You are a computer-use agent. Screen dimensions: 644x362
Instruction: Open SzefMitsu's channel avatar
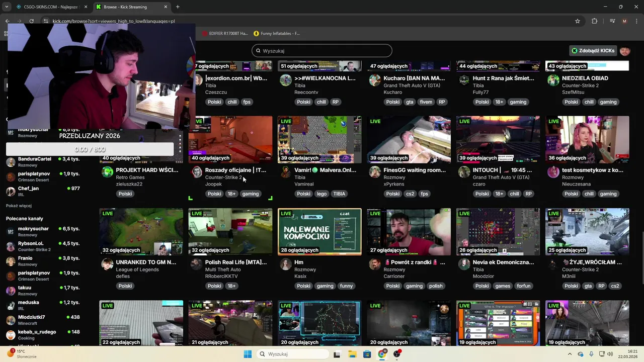click(x=553, y=80)
